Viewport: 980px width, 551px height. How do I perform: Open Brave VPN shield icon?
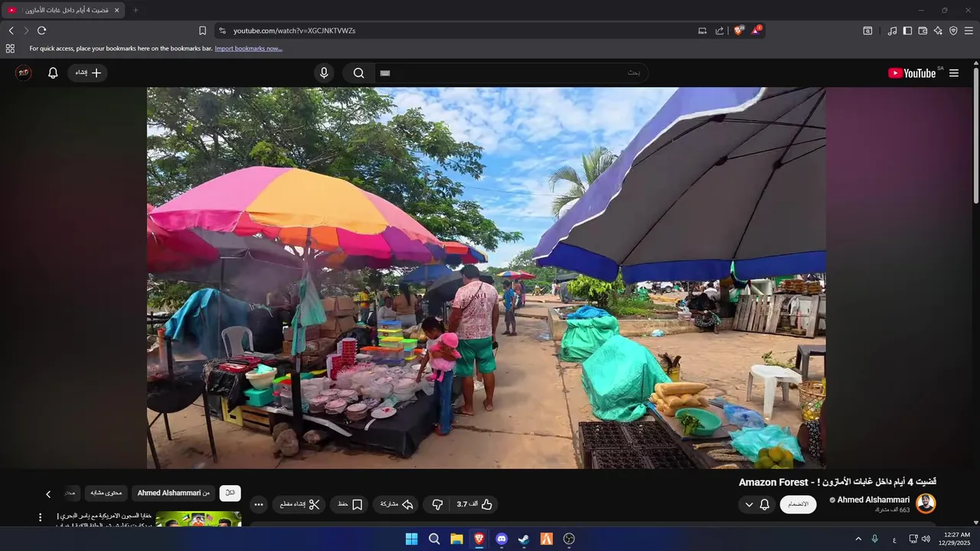coord(953,31)
